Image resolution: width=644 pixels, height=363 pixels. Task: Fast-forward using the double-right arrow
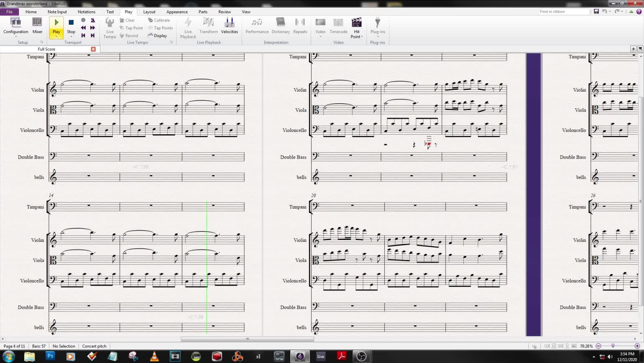(x=93, y=28)
